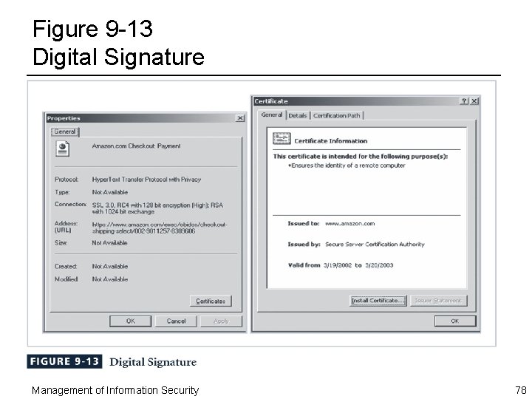Click the 'Management of Information Security' footer
The width and height of the screenshot is (532, 399).
click(115, 391)
